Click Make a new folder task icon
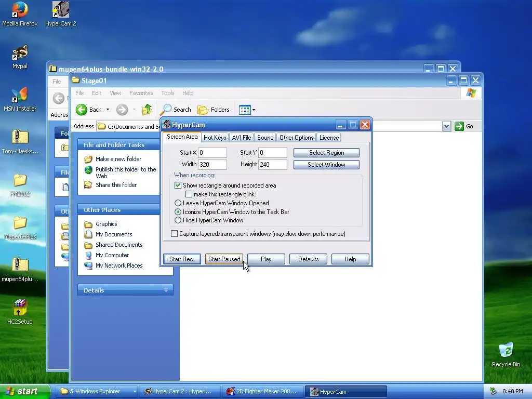The image size is (532, 399). pyautogui.click(x=88, y=159)
